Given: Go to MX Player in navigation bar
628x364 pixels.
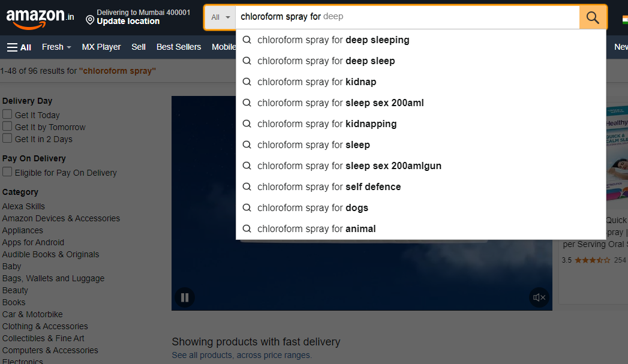Looking at the screenshot, I should 101,47.
